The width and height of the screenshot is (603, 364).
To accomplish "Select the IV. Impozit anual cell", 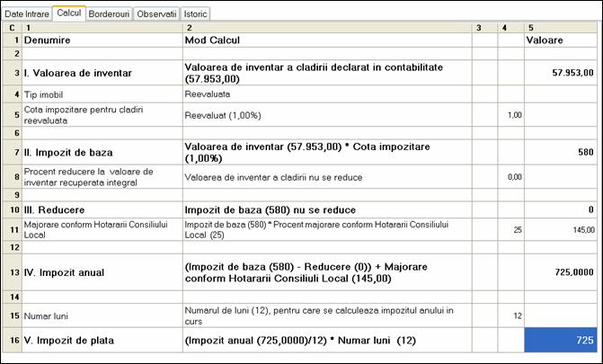I will 101,271.
